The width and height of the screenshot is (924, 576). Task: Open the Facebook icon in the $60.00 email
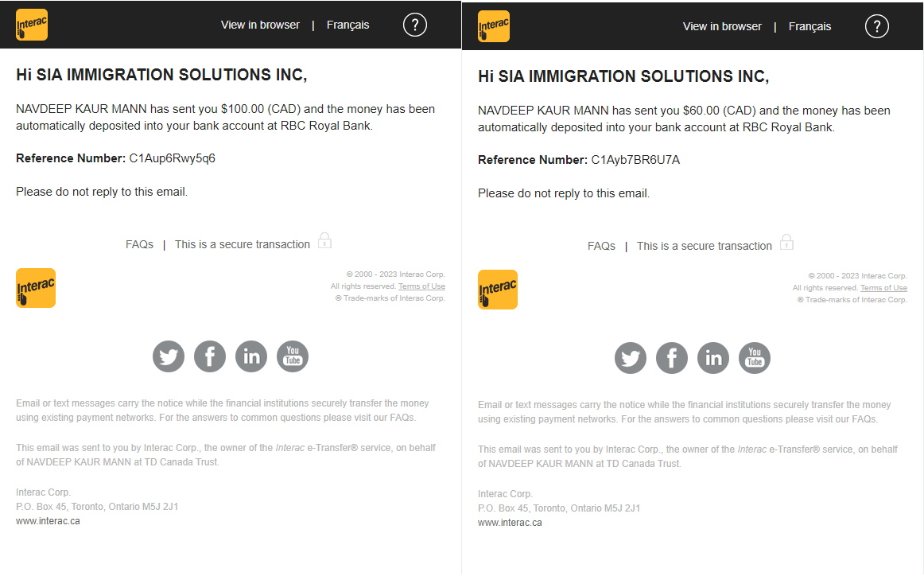click(x=672, y=359)
